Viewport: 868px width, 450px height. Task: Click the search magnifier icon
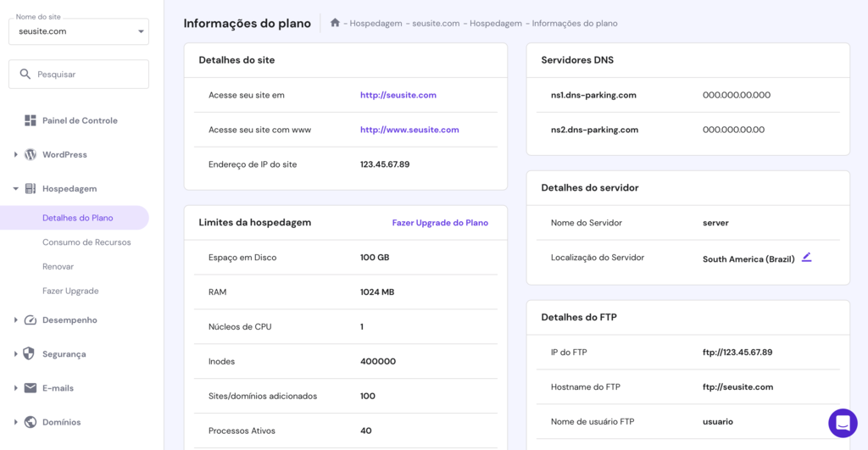[25, 74]
